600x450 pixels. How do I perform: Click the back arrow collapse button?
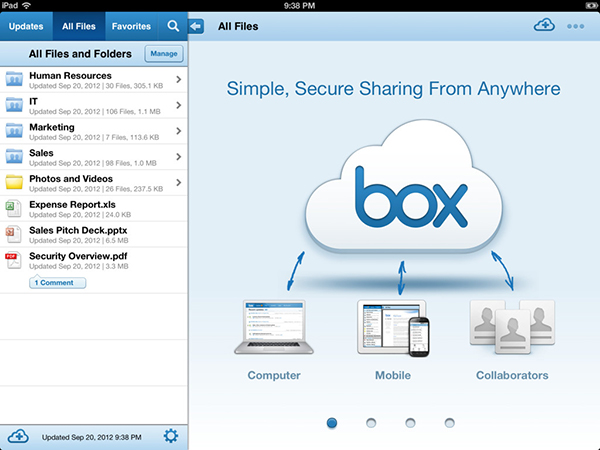[196, 26]
